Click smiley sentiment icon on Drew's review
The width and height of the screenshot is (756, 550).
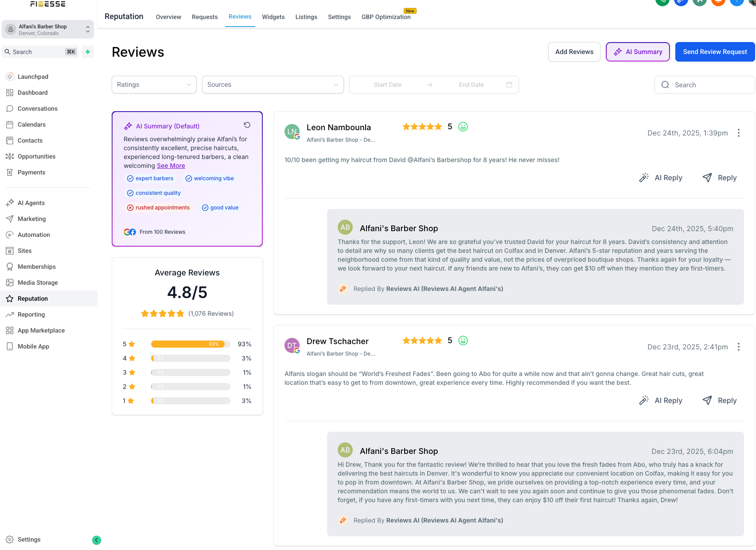click(463, 341)
